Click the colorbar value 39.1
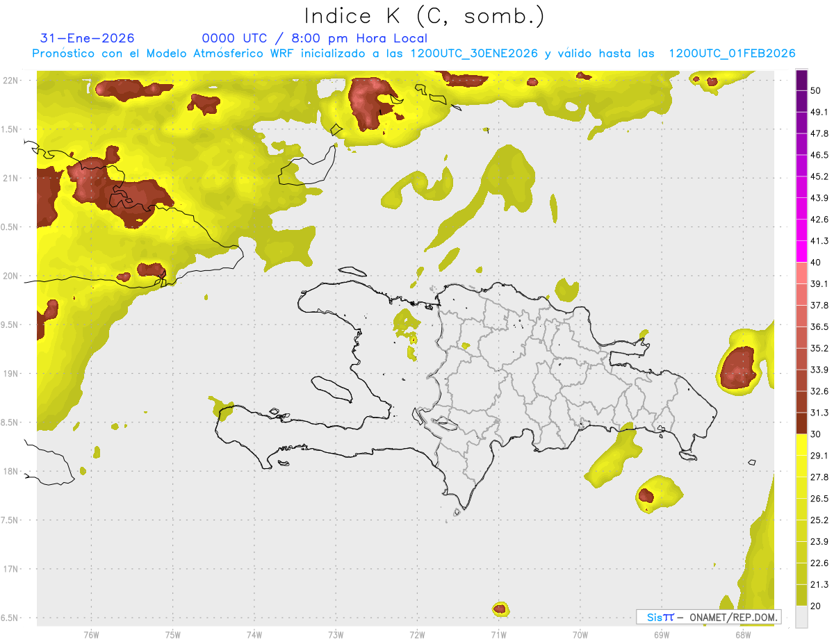The height and width of the screenshot is (644, 834). (819, 284)
